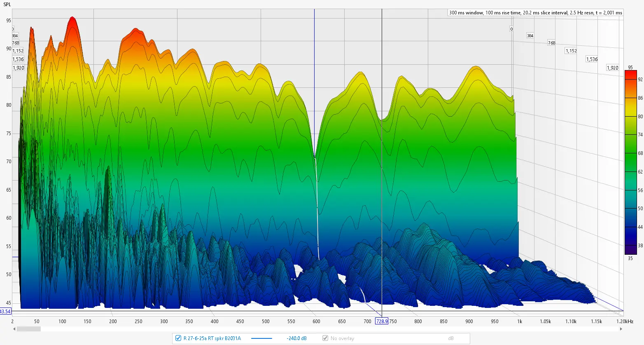Click the 728.9 frequency cursor readout
Viewport: 644px width, 345px height.
(381, 322)
